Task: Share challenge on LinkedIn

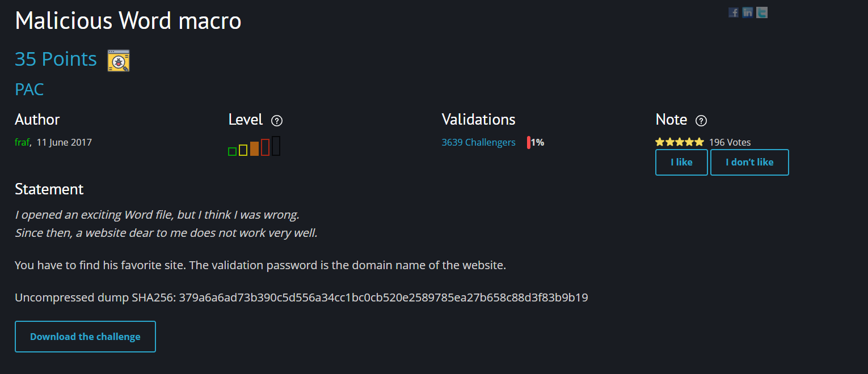Action: (x=748, y=12)
